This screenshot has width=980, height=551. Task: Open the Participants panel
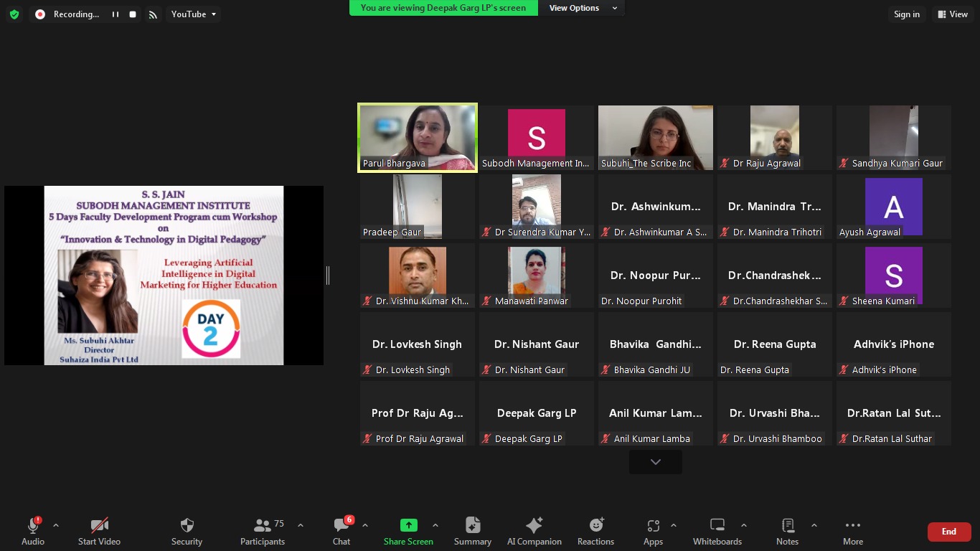[263, 532]
